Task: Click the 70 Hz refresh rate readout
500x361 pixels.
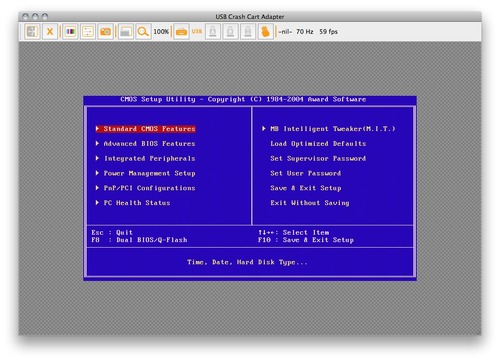Action: coord(305,32)
